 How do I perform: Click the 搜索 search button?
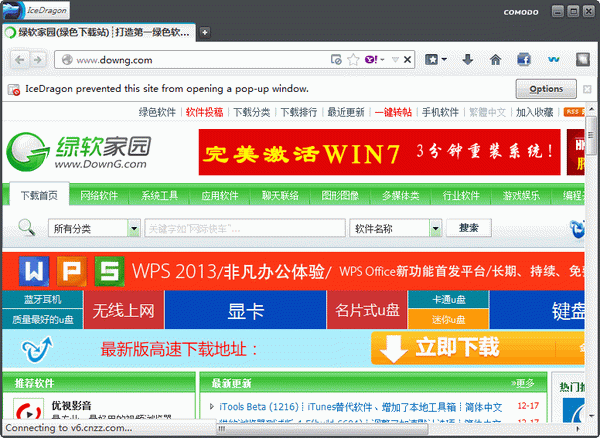click(469, 228)
